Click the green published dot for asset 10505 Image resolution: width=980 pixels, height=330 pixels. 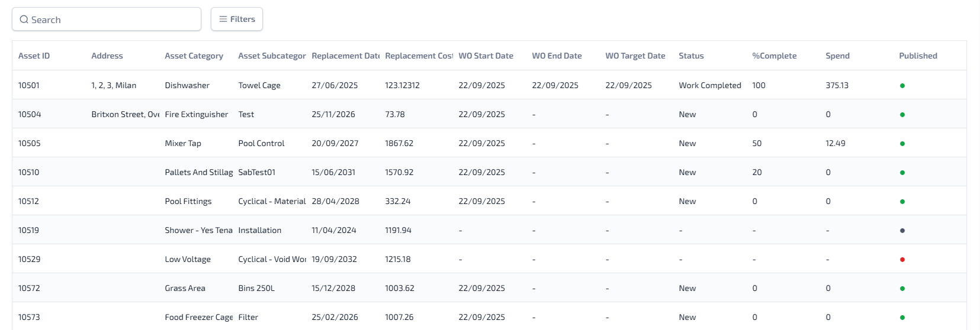pyautogui.click(x=902, y=144)
